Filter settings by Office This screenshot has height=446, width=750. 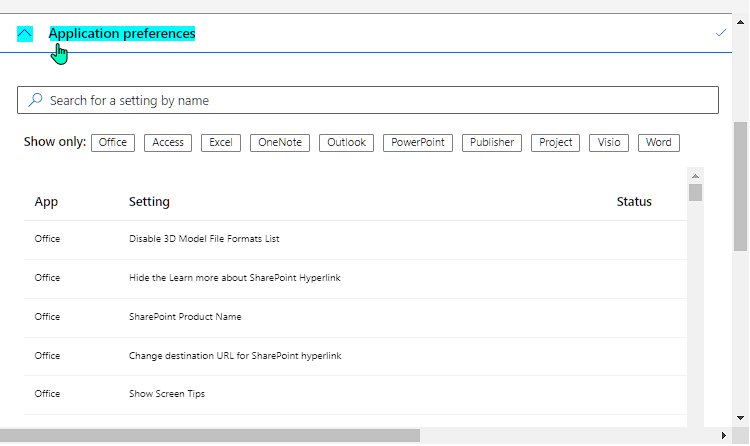tap(113, 143)
